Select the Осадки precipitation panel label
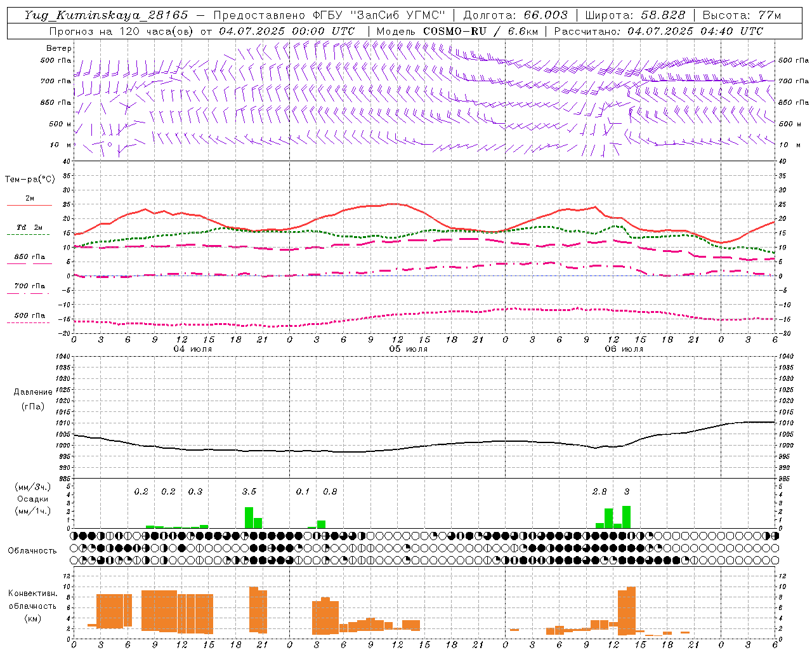Screen dimensions: 812x650 (33, 499)
